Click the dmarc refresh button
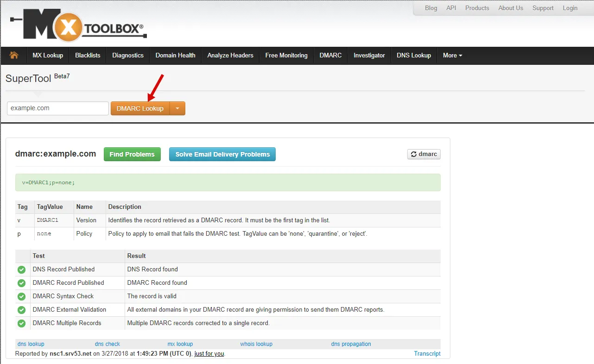 tap(423, 154)
